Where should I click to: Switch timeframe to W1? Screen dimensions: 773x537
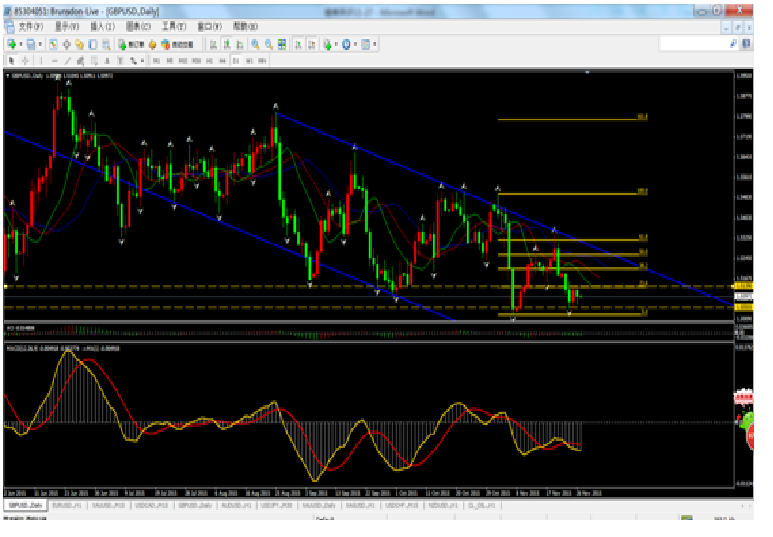point(249,61)
